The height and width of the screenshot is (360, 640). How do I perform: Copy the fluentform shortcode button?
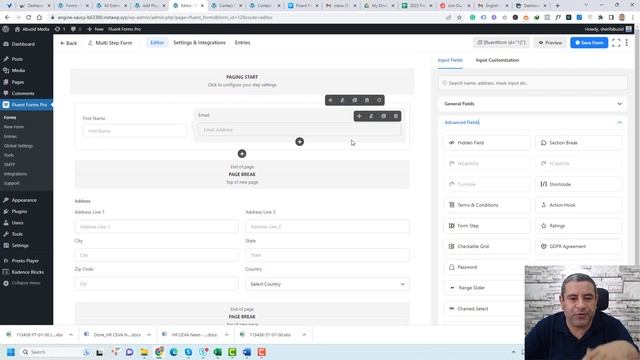(x=502, y=42)
